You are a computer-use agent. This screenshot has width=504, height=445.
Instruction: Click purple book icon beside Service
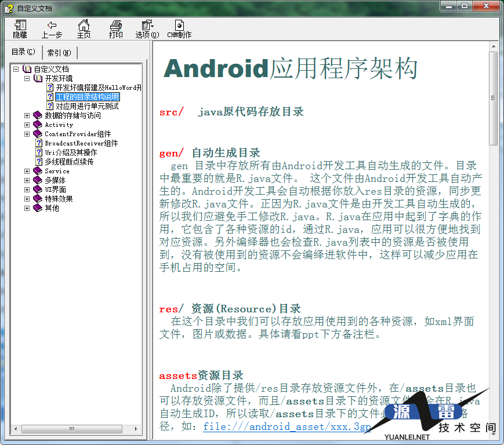38,171
